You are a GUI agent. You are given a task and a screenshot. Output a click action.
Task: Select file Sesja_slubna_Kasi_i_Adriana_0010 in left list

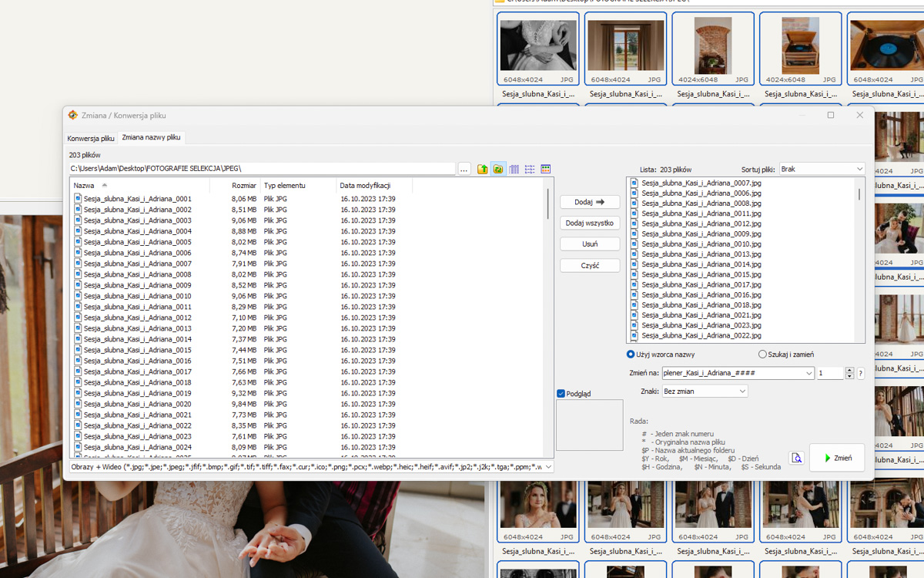click(x=137, y=296)
